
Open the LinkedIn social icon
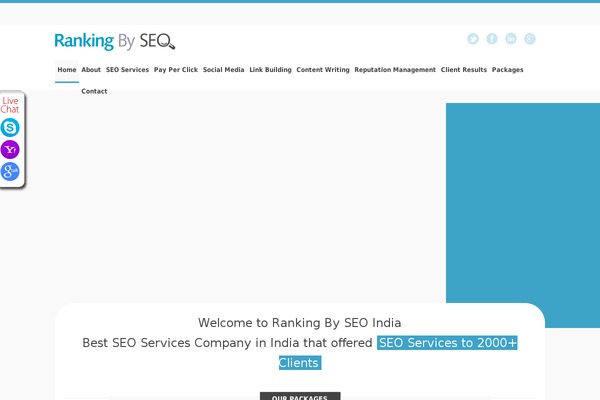(511, 39)
